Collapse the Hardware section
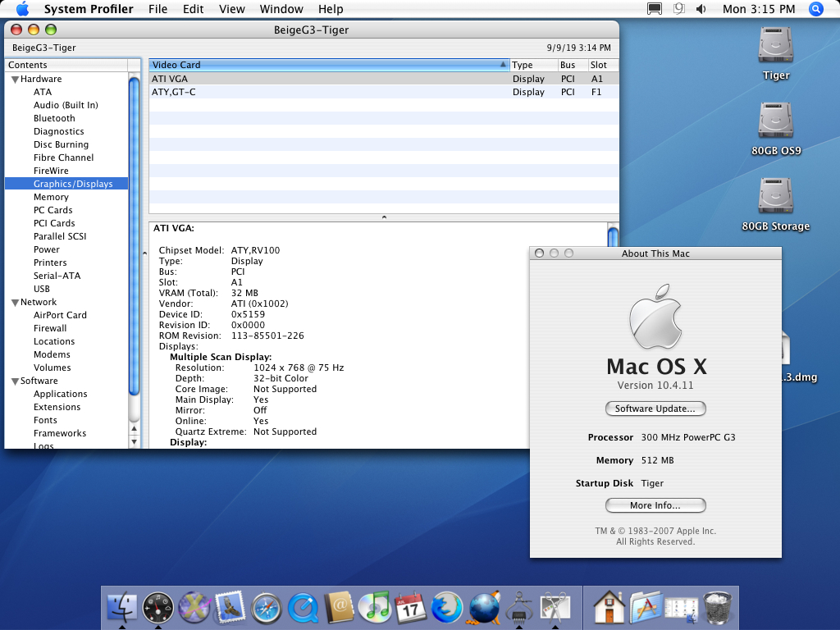The width and height of the screenshot is (840, 630). tap(15, 80)
